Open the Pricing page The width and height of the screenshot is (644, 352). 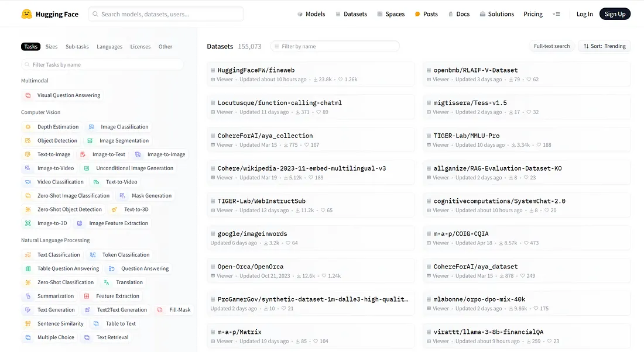[x=533, y=14]
